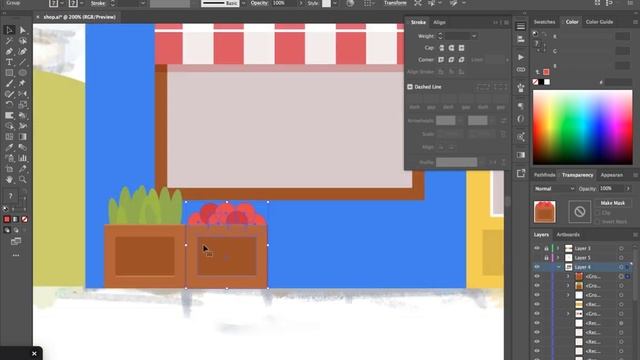Set Round Join corner in Stroke panel
Image resolution: width=640 pixels, height=360 pixels.
click(x=451, y=60)
